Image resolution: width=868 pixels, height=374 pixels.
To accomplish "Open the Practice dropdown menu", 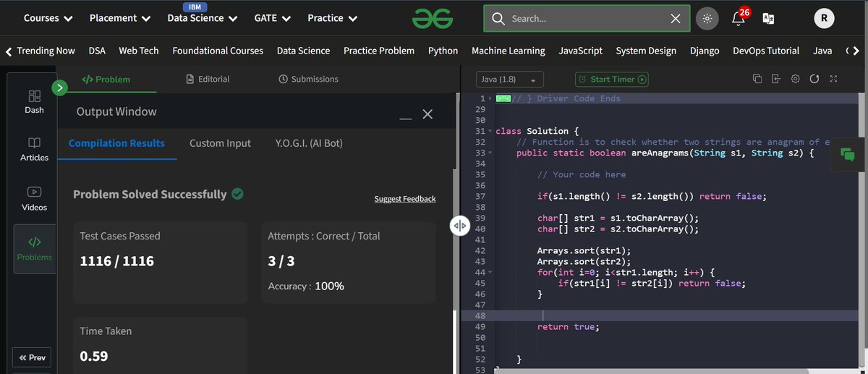I will [332, 18].
